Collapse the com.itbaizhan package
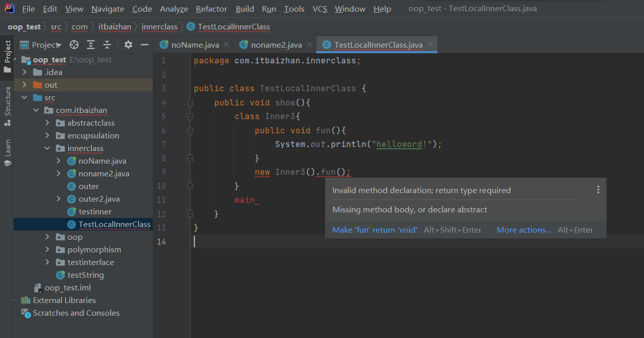This screenshot has height=338, width=644. click(36, 110)
